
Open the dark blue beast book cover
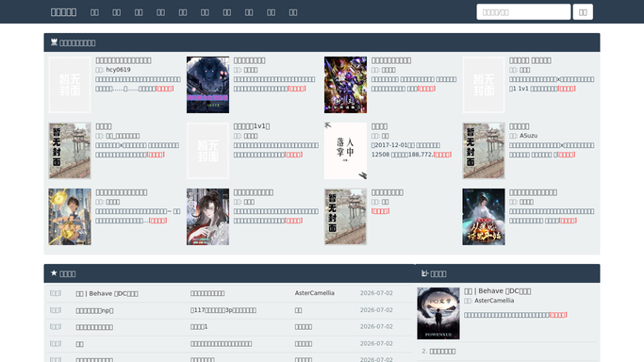click(x=207, y=85)
